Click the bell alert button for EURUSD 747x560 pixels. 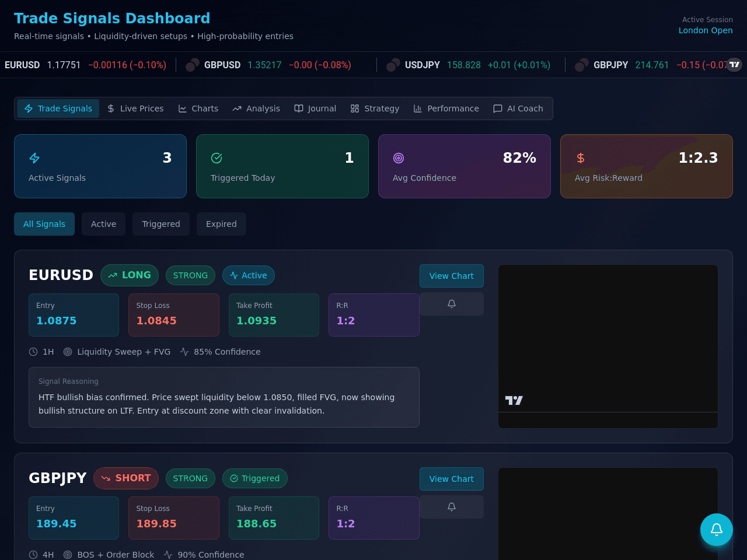pyautogui.click(x=452, y=304)
